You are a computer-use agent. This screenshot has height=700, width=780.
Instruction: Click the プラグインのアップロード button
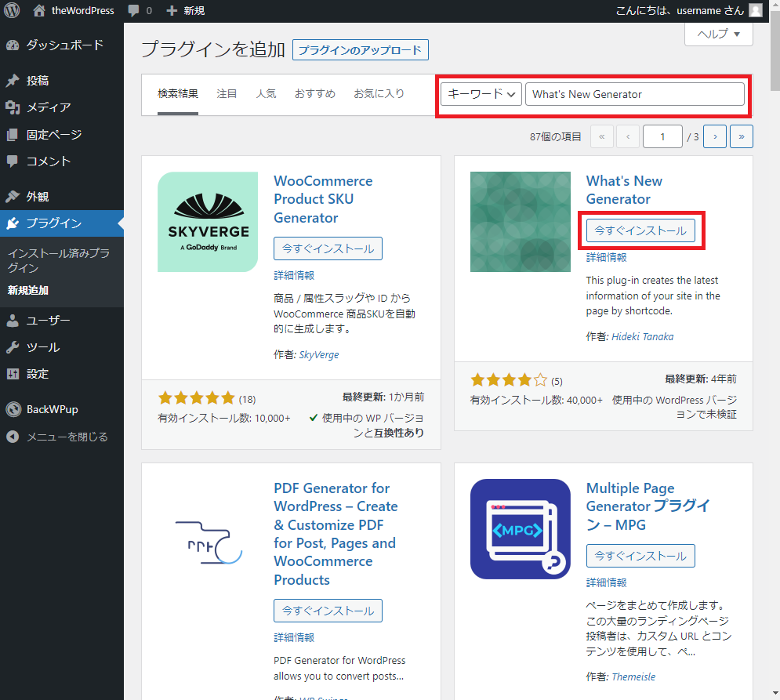[360, 49]
